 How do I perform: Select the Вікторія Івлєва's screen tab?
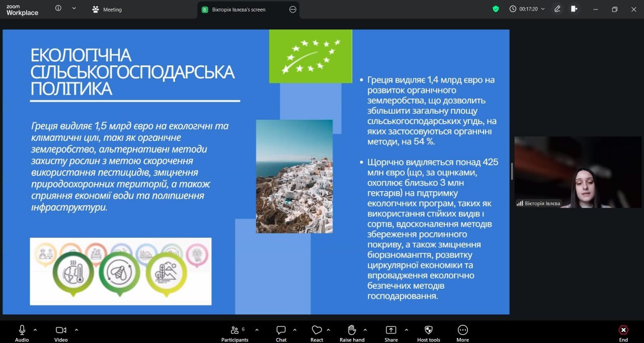point(238,9)
